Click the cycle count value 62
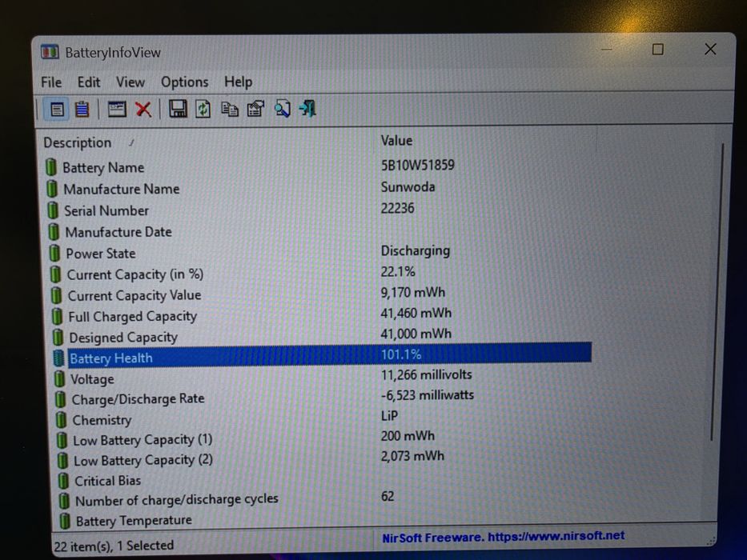This screenshot has height=560, width=747. click(388, 496)
